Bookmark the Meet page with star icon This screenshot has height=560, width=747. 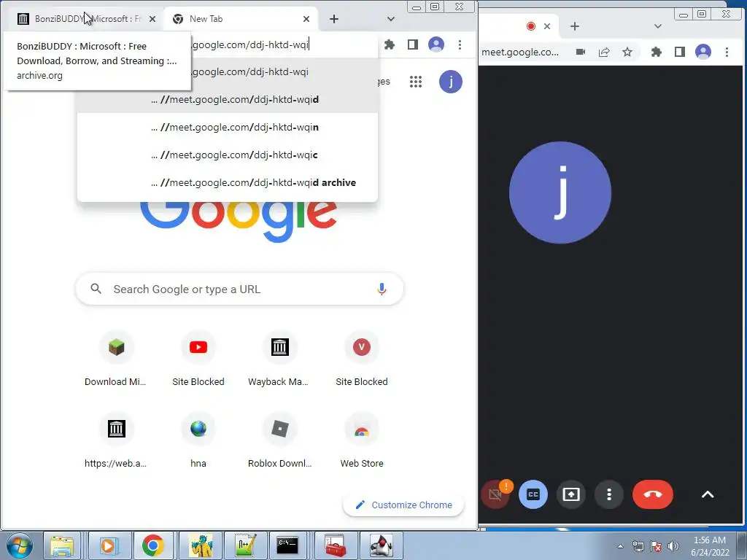[627, 52]
